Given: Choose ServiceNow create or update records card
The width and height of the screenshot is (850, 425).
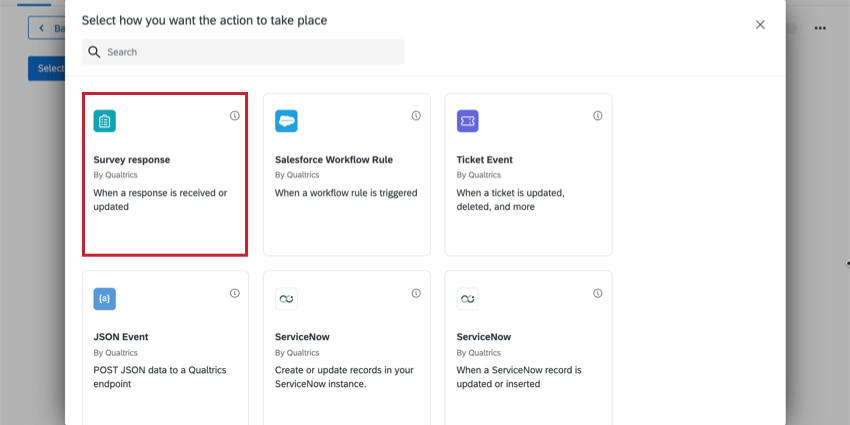Looking at the screenshot, I should click(347, 347).
